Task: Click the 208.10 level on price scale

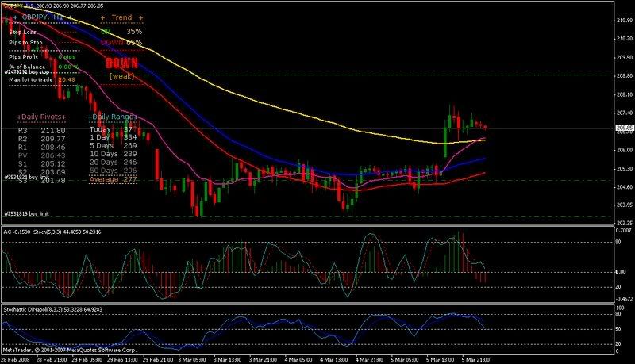Action: coord(623,94)
